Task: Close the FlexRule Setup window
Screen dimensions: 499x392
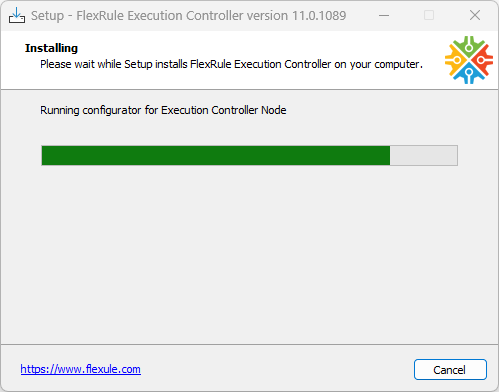Action: coord(475,15)
